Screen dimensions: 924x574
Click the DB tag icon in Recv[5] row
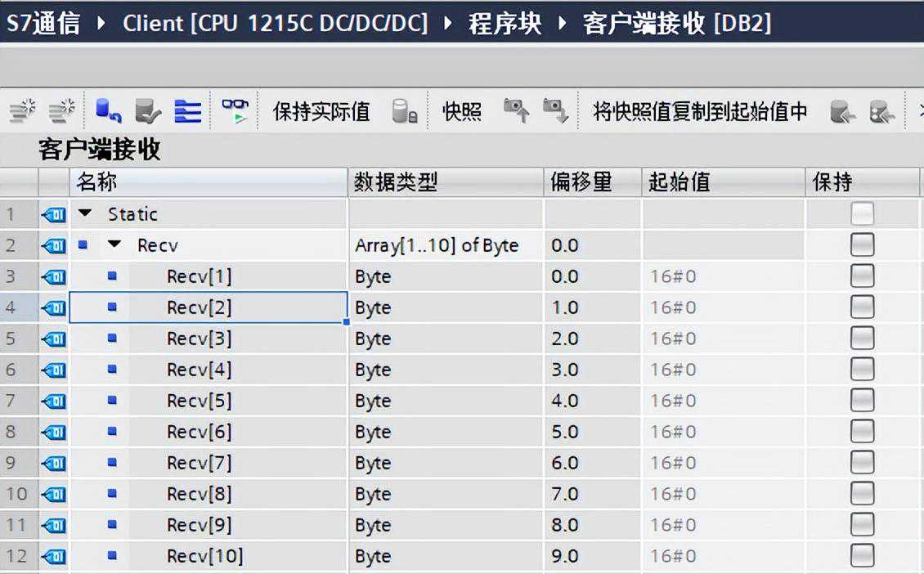pyautogui.click(x=54, y=401)
